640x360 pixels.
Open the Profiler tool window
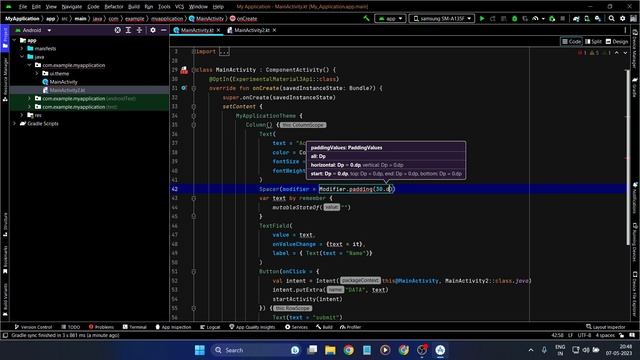pyautogui.click(x=350, y=327)
